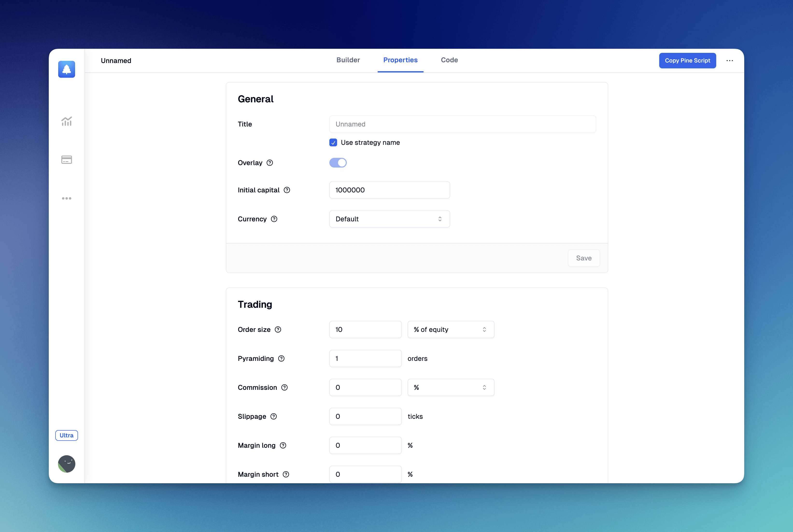This screenshot has width=793, height=532.
Task: Click the notification bell icon
Action: pyautogui.click(x=67, y=70)
